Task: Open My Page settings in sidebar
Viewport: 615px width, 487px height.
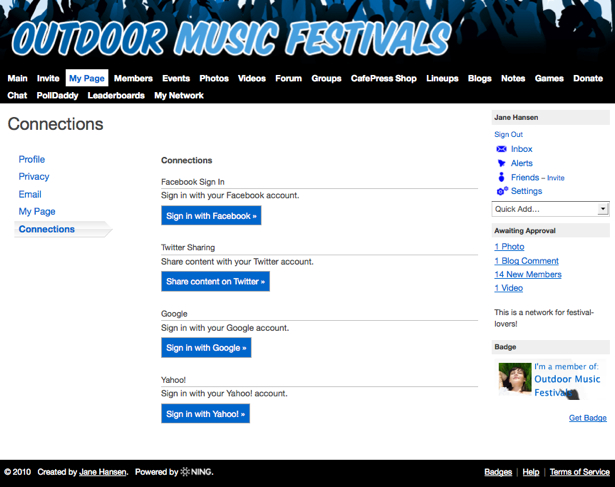Action: pyautogui.click(x=37, y=211)
